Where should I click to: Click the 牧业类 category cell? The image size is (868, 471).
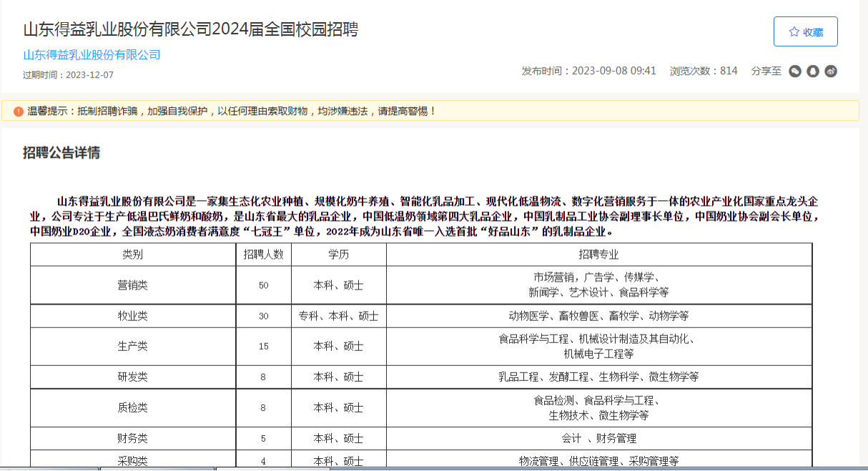pyautogui.click(x=133, y=316)
